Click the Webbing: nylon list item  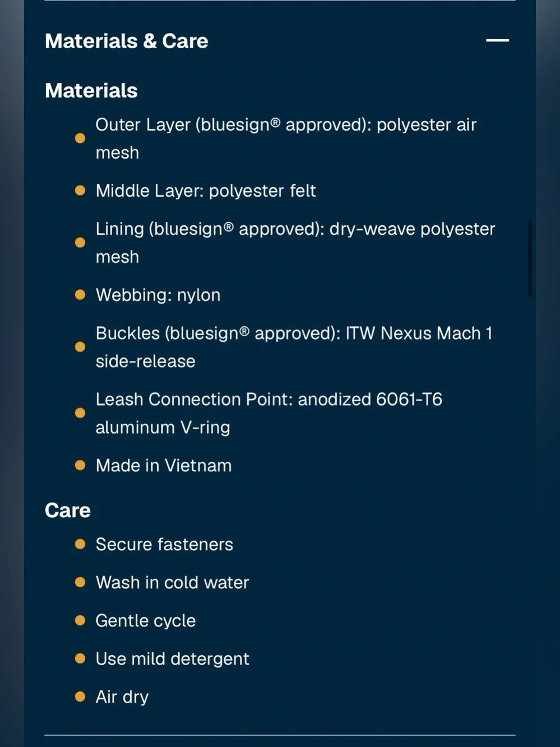(x=158, y=295)
